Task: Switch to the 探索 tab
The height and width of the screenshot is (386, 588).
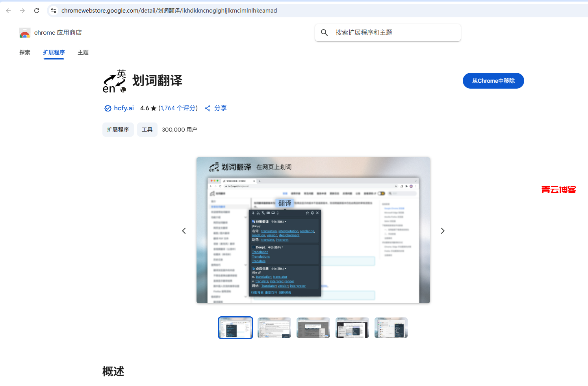Action: 25,52
